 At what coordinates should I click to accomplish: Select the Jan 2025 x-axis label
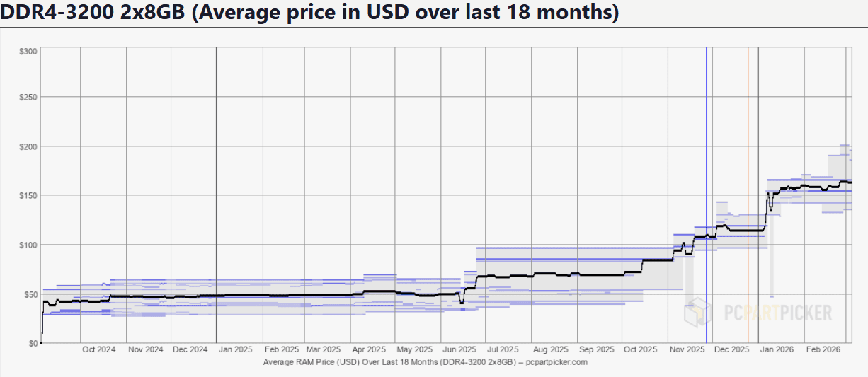(x=234, y=349)
